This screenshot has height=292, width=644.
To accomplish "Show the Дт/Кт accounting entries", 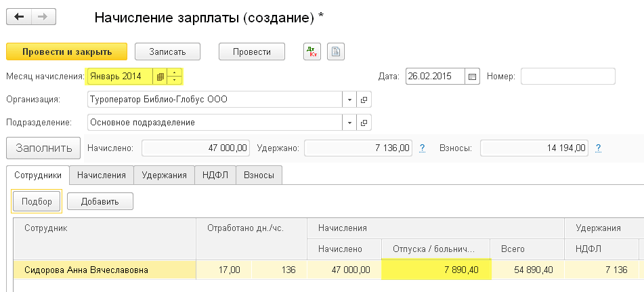I will tap(312, 51).
